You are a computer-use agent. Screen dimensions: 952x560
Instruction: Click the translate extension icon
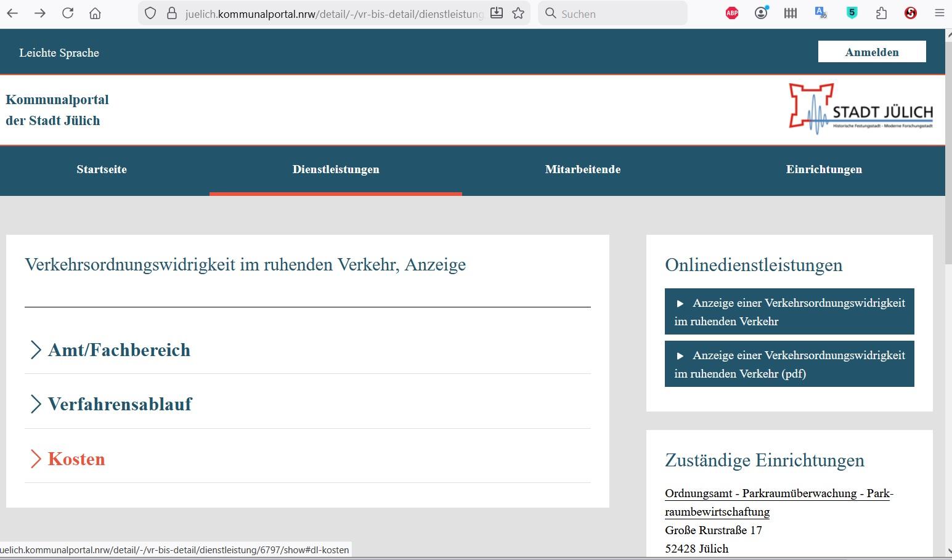pos(821,13)
